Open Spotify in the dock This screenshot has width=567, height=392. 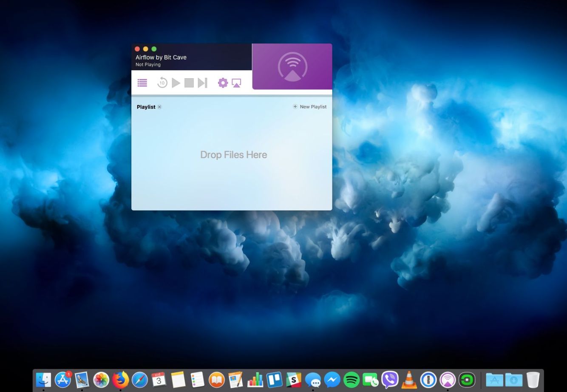click(351, 380)
